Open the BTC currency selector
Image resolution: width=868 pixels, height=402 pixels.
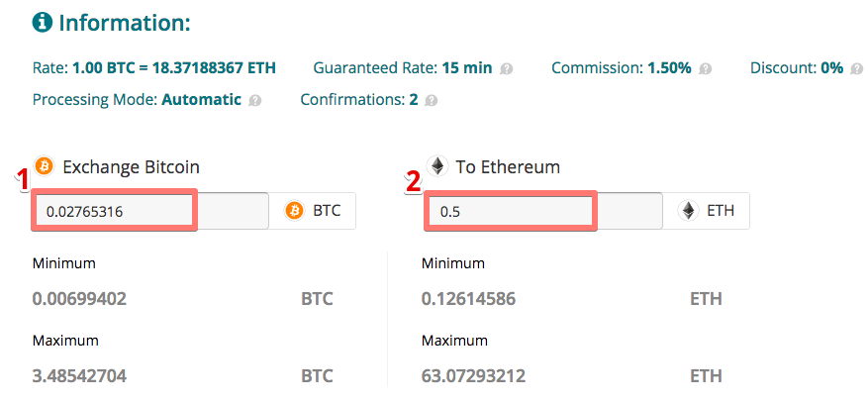(312, 211)
